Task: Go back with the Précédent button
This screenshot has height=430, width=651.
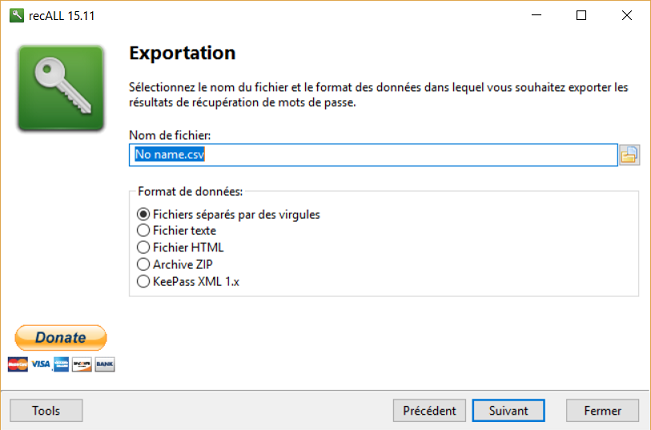Action: click(x=429, y=410)
